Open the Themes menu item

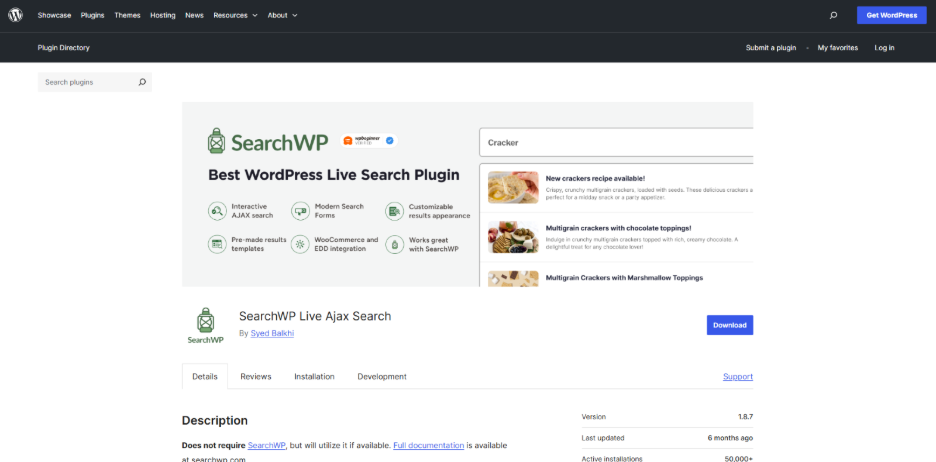(x=127, y=16)
